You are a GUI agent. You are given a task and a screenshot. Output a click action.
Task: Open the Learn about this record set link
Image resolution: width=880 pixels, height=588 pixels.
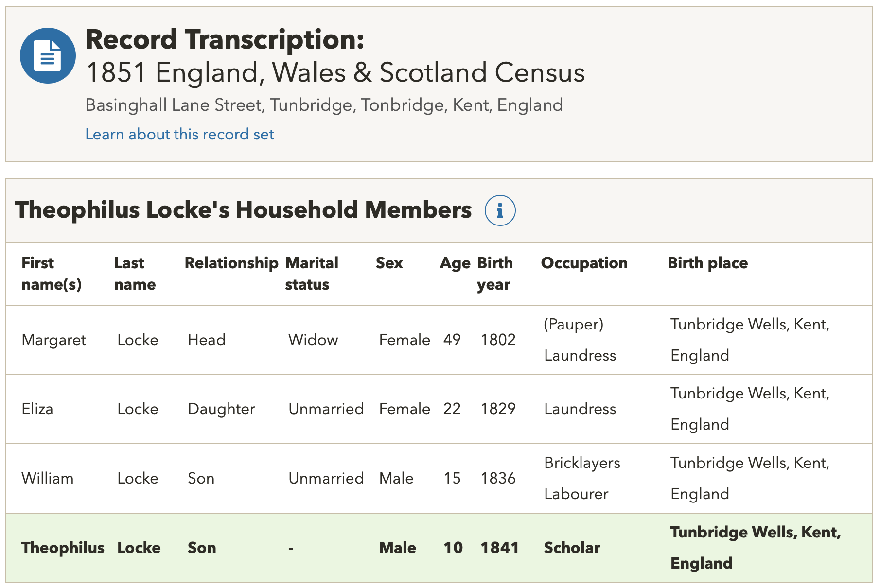click(x=179, y=134)
